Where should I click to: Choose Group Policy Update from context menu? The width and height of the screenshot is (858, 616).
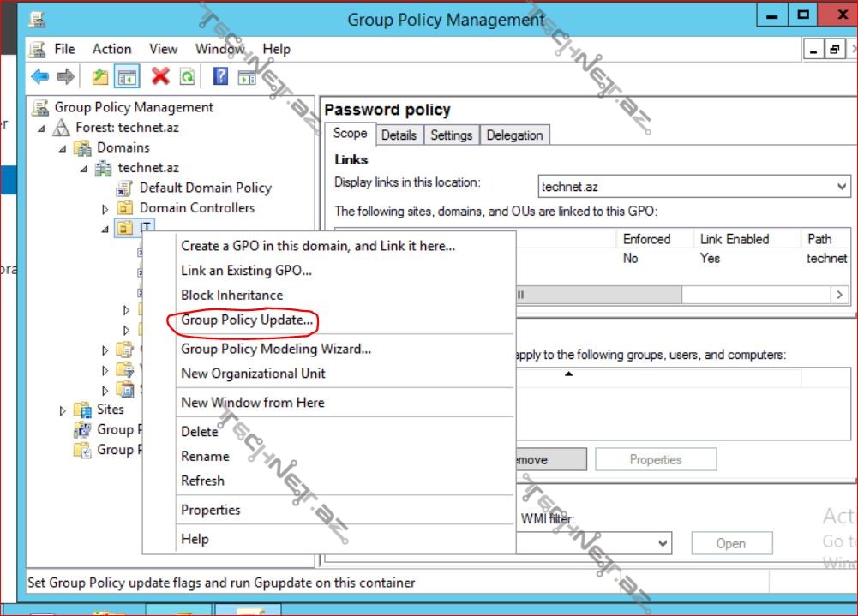click(x=249, y=321)
